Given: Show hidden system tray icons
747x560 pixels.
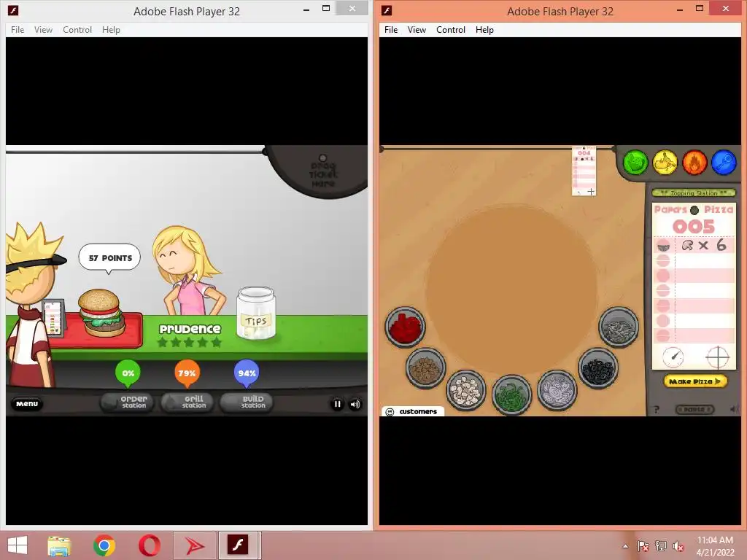Looking at the screenshot, I should [x=625, y=546].
